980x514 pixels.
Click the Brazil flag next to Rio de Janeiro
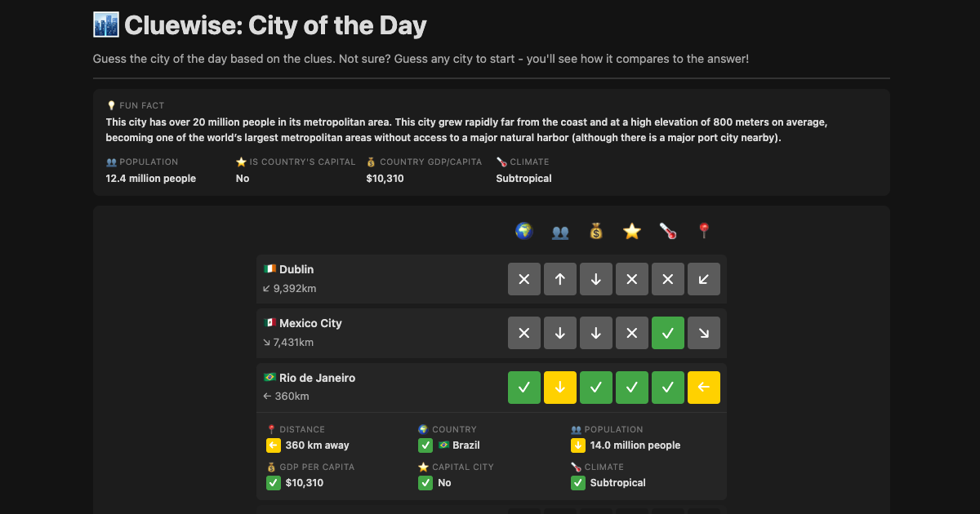(271, 377)
